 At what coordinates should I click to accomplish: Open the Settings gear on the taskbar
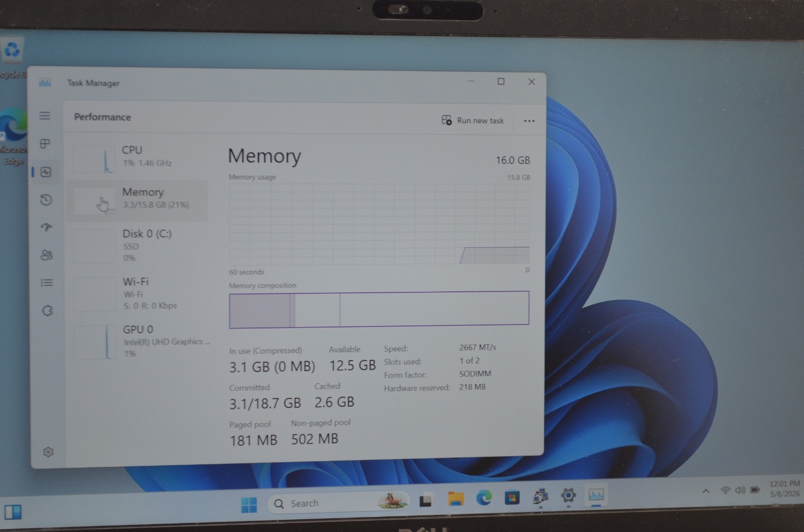pyautogui.click(x=568, y=496)
